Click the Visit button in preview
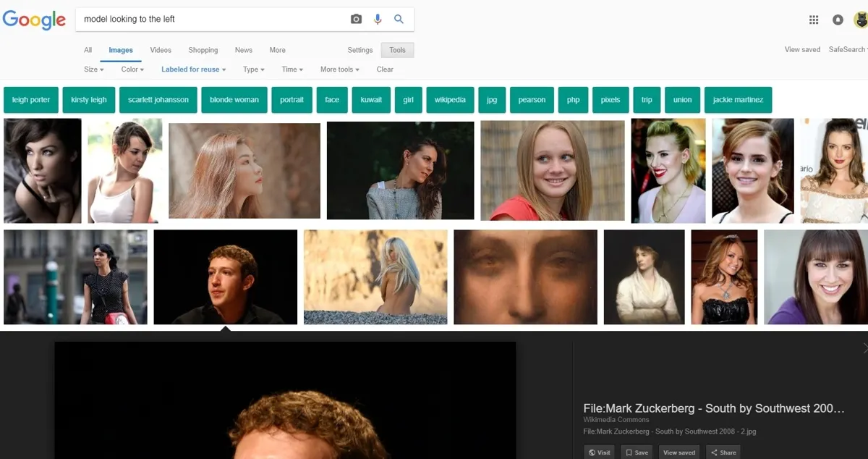Screen dimensions: 868x459 [x=599, y=452]
